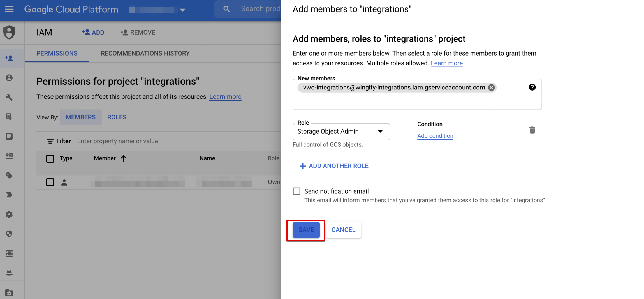Open the service accounts sidebar icon

9,156
